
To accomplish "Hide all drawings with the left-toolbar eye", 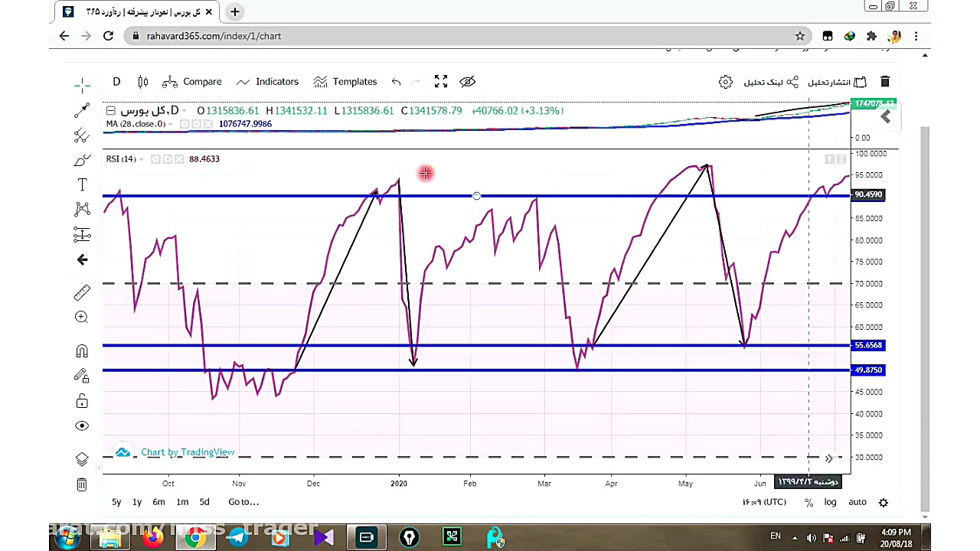I will tap(82, 425).
